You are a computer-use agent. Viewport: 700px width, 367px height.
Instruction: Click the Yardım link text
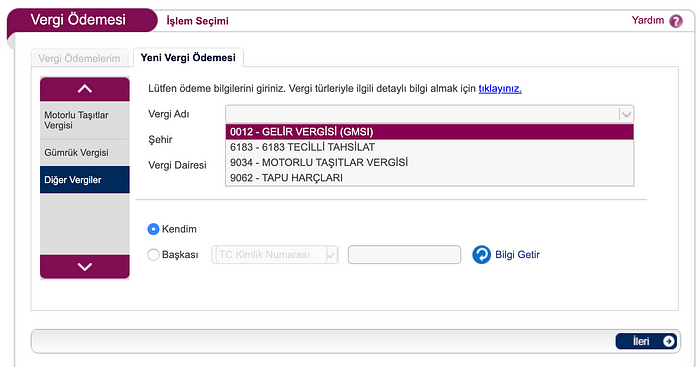[x=648, y=20]
